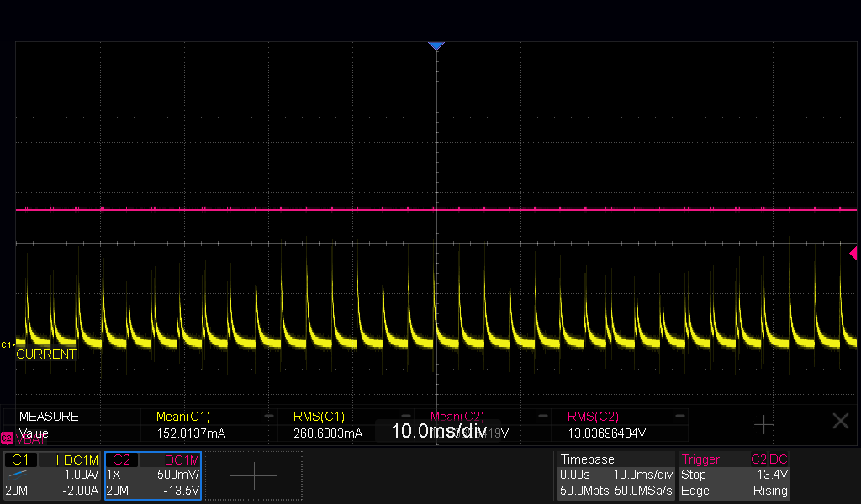Collapse the RMS(C1) measurement column
861x504 pixels.
[406, 417]
